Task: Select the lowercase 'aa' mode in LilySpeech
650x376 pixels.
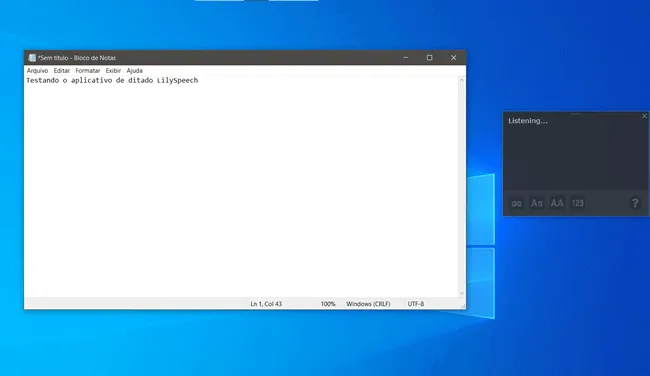Action: [517, 203]
